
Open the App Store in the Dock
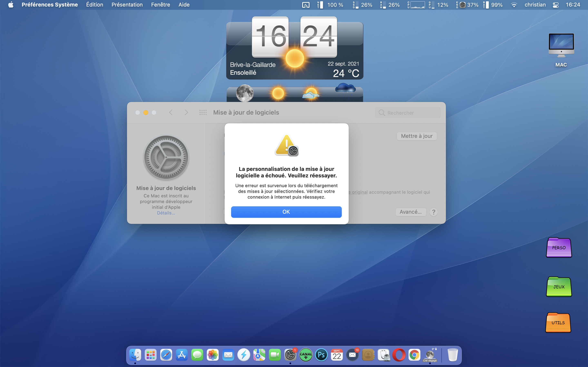click(182, 355)
